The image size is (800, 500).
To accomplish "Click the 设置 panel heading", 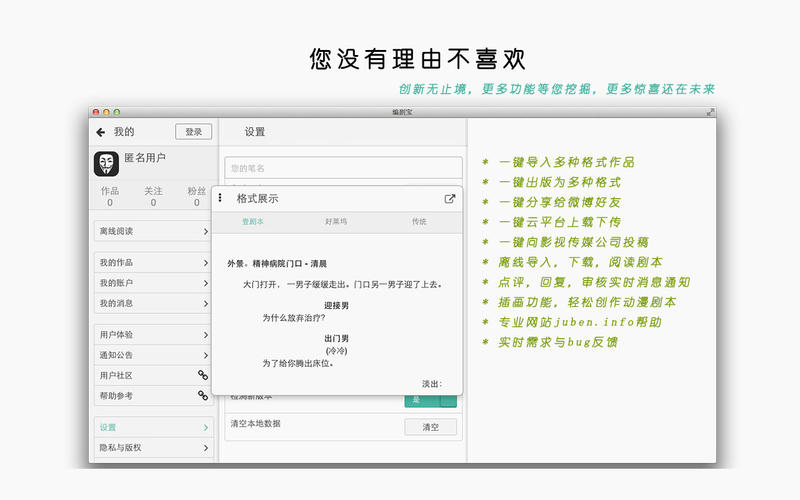I will tap(255, 132).
